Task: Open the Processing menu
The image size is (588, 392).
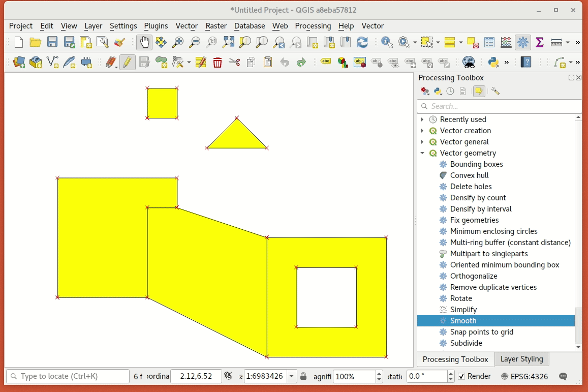Action: (x=313, y=26)
